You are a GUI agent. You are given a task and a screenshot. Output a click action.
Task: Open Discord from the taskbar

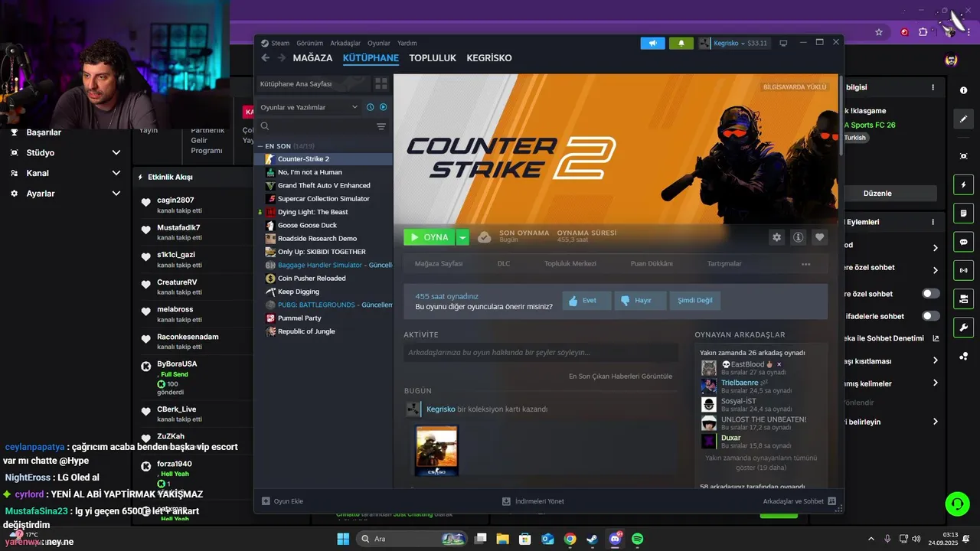point(615,539)
